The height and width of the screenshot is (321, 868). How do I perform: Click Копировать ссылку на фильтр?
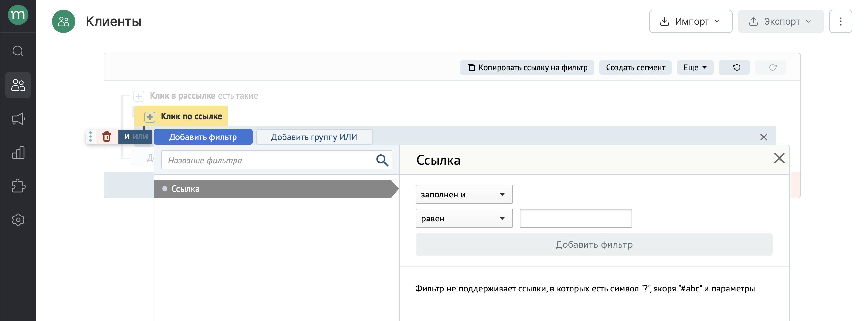coord(527,68)
